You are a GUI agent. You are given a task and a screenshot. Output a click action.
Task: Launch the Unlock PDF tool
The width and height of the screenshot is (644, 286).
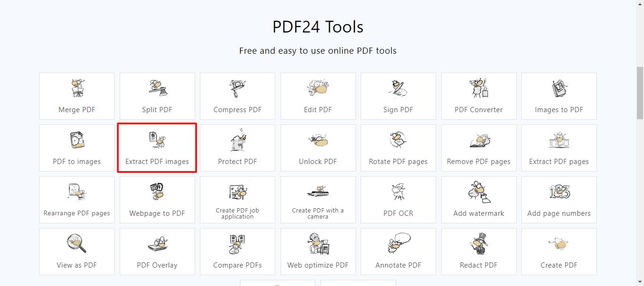318,148
